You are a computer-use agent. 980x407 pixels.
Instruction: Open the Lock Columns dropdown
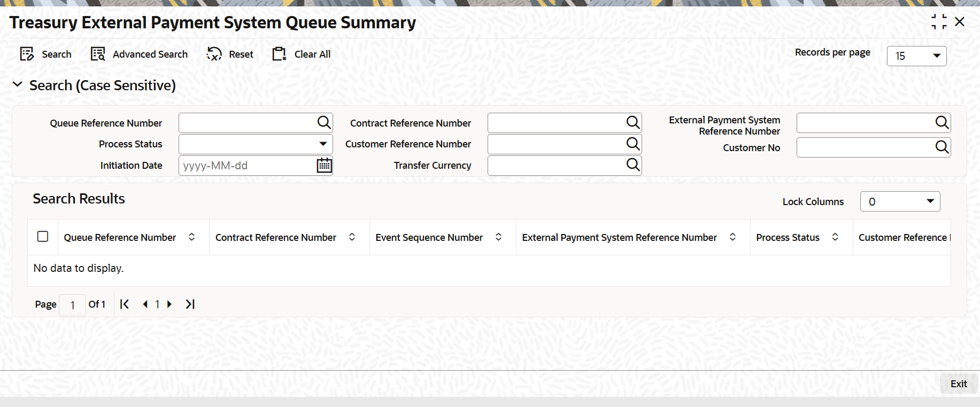[900, 201]
